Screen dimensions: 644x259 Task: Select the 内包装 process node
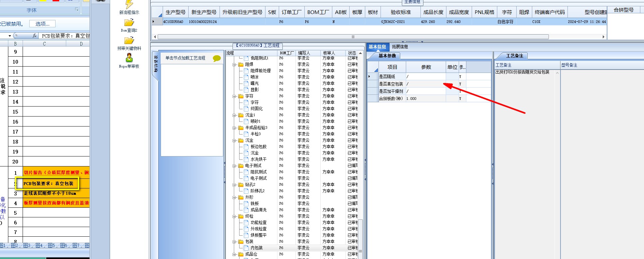click(x=256, y=248)
